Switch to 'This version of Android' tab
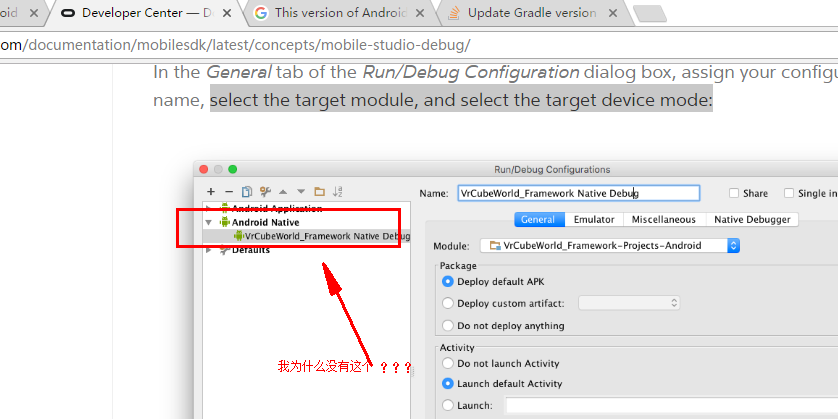Image resolution: width=838 pixels, height=419 pixels. tap(341, 13)
